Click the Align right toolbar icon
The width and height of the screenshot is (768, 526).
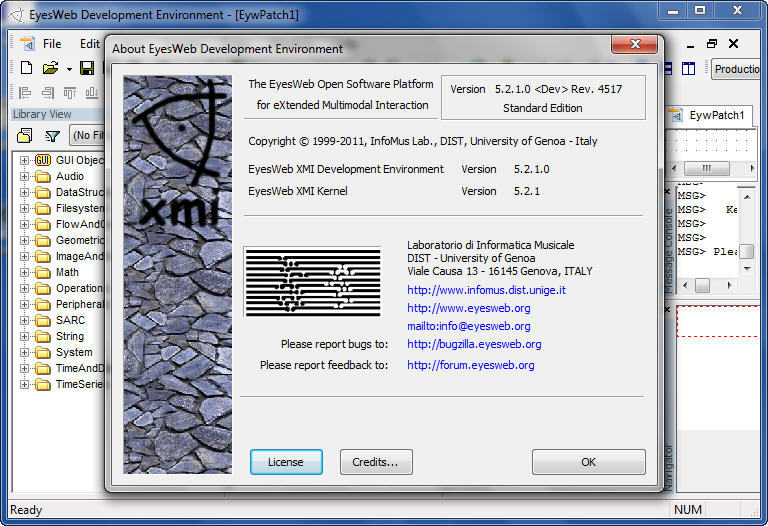pos(48,92)
